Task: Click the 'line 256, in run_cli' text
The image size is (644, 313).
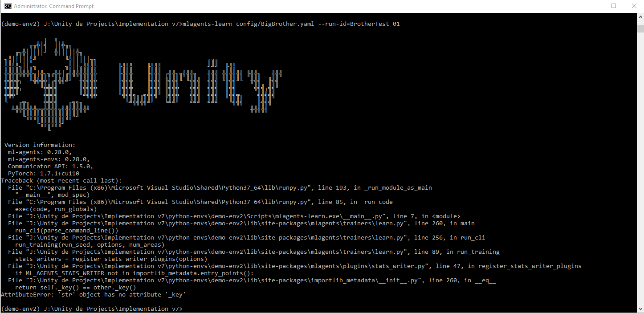Action: click(x=450, y=238)
